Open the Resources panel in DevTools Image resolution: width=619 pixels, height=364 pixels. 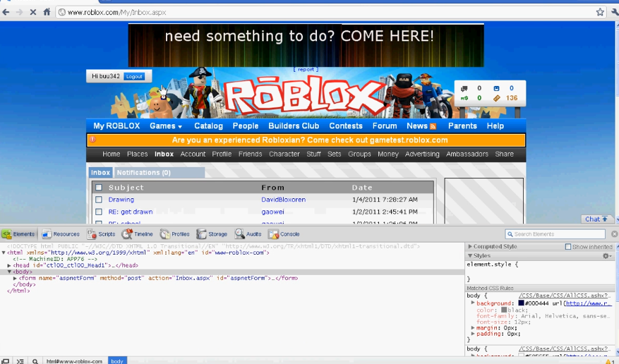pos(61,234)
